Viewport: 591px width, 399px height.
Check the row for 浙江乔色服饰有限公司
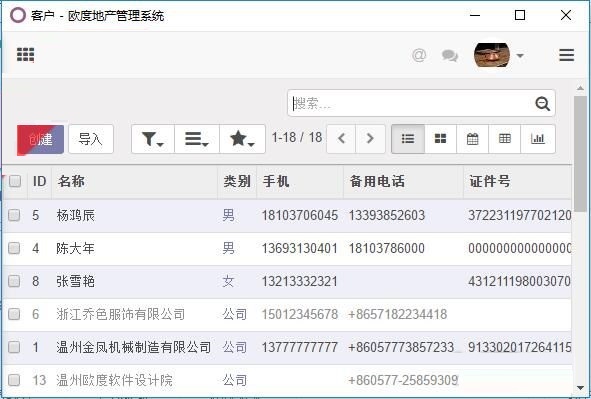coord(14,314)
